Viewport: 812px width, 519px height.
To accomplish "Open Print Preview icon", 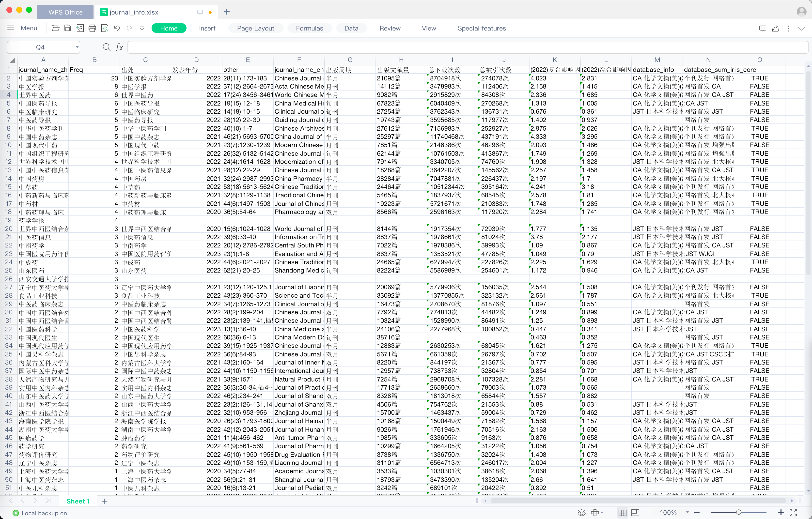I will coord(105,28).
